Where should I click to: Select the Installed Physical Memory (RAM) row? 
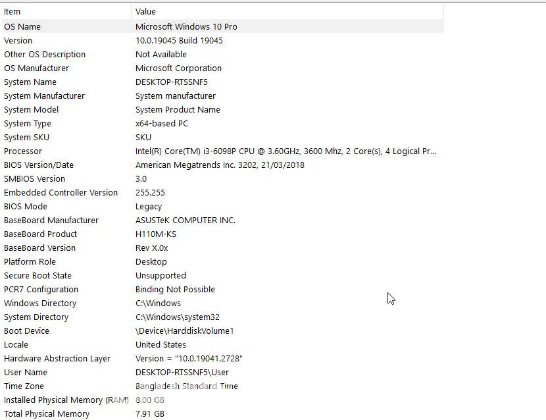tap(66, 400)
